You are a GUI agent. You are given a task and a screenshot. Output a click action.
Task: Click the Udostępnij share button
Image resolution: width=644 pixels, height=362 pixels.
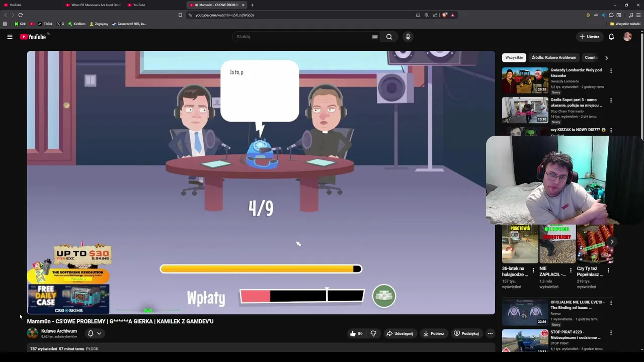tap(399, 333)
